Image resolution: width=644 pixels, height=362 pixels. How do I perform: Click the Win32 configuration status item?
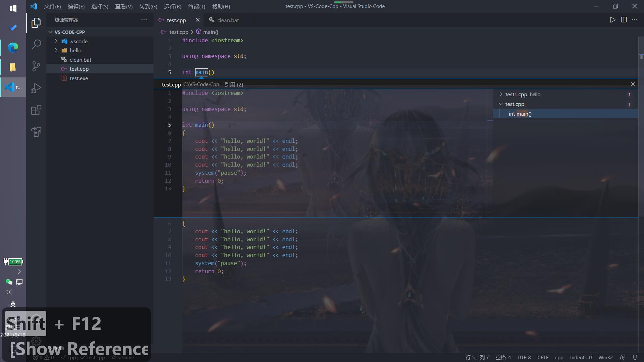(x=605, y=357)
